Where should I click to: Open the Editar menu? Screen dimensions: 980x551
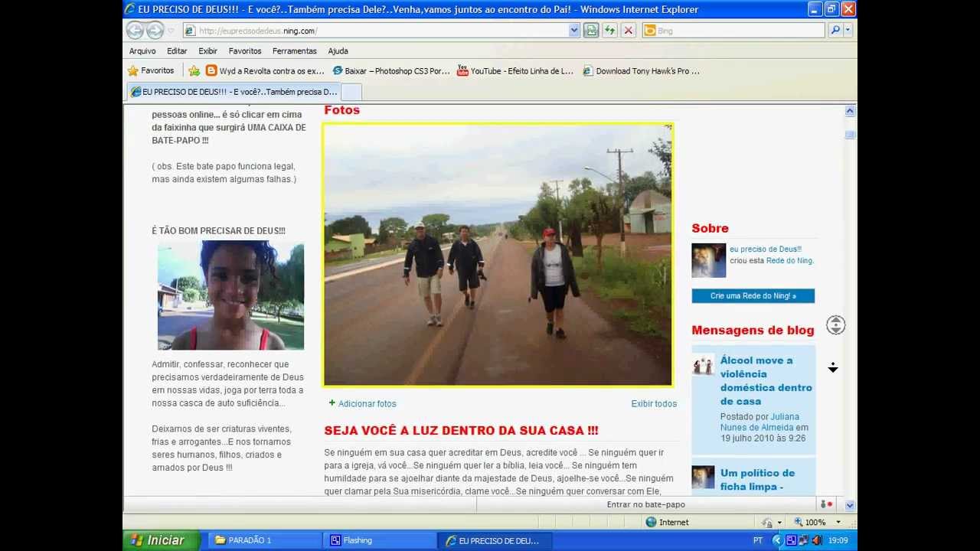177,51
